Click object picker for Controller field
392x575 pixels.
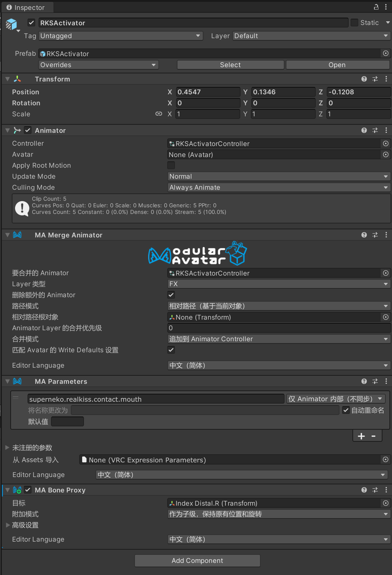click(x=385, y=143)
